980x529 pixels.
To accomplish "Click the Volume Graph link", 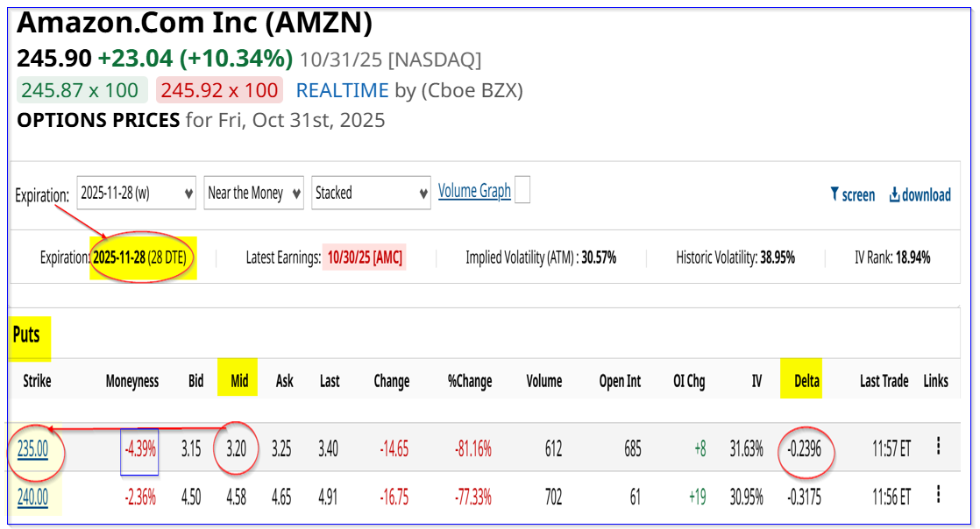I will (474, 191).
